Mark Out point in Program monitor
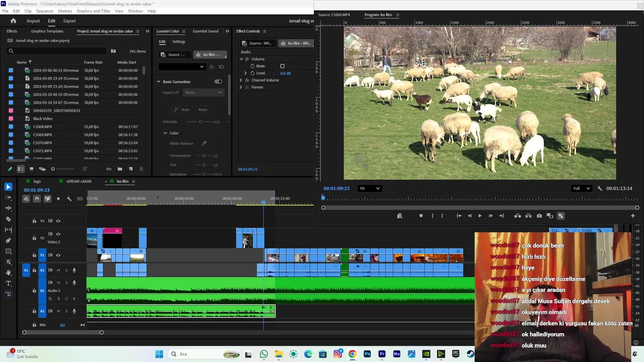Viewport: 644px width, 362px height. click(x=442, y=216)
